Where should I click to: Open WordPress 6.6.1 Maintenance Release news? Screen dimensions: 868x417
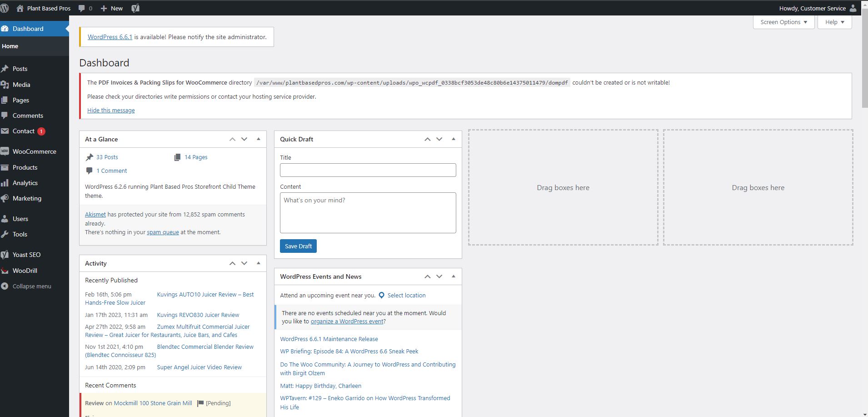[x=329, y=339]
